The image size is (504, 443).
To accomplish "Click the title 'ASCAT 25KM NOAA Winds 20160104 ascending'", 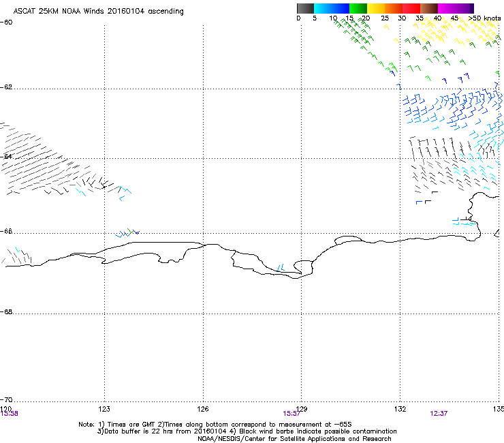I will pos(98,12).
